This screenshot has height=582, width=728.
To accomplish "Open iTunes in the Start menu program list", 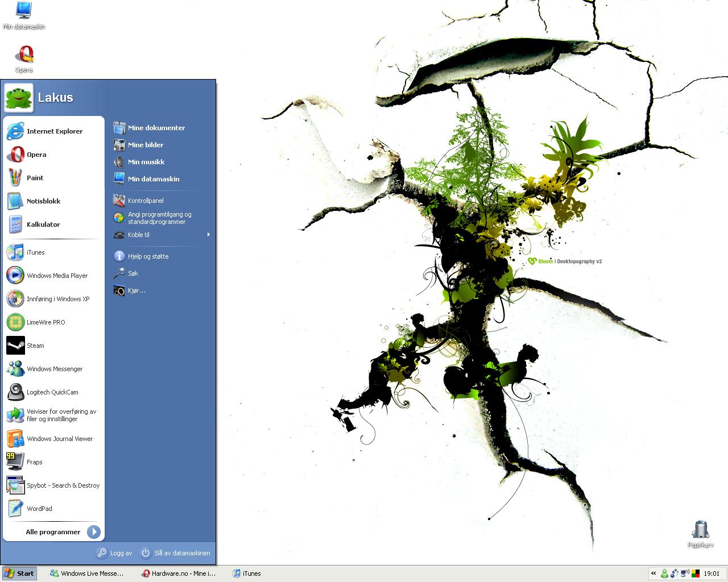I will click(x=53, y=252).
